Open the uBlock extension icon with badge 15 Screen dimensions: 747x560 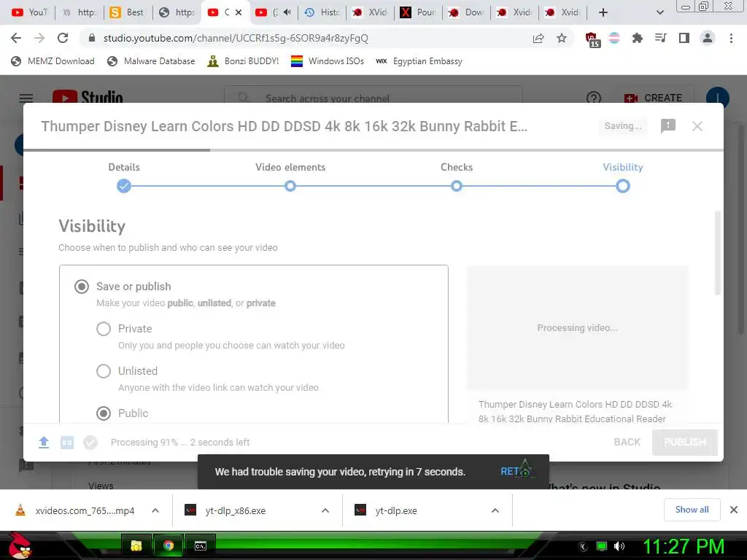[x=592, y=39]
